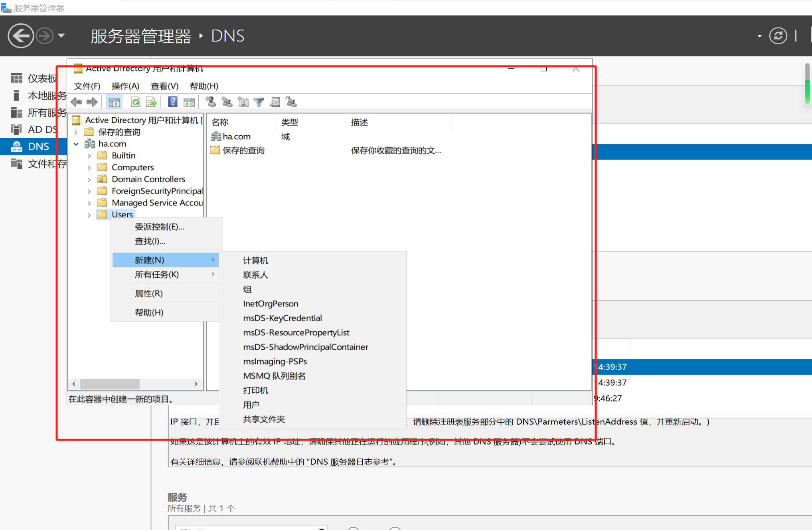
Task: Select the event row timestamped 9:46:27
Action: 702,398
